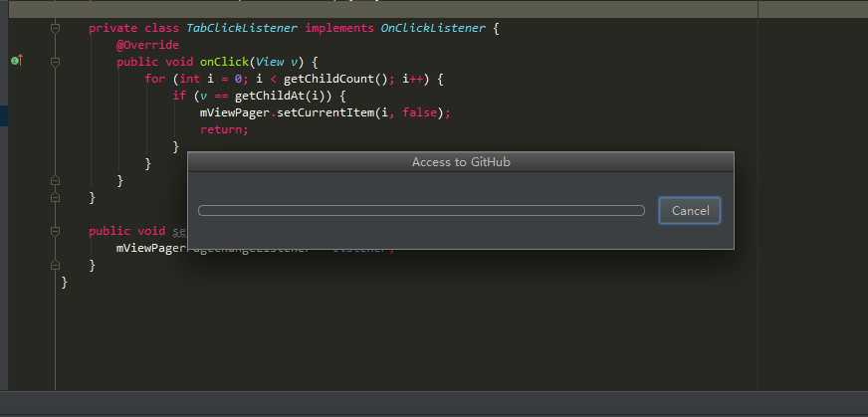Click the onClick method name
Image resolution: width=868 pixels, height=417 pixels.
[x=224, y=62]
